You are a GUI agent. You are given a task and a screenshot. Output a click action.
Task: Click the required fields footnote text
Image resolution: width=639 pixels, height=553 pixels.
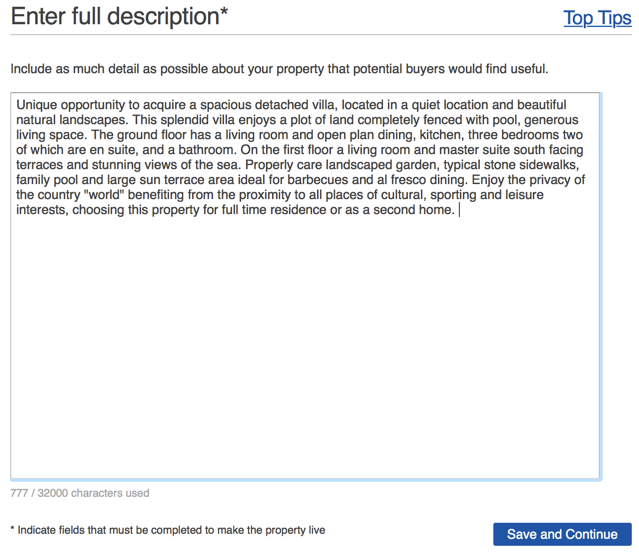coord(168,530)
